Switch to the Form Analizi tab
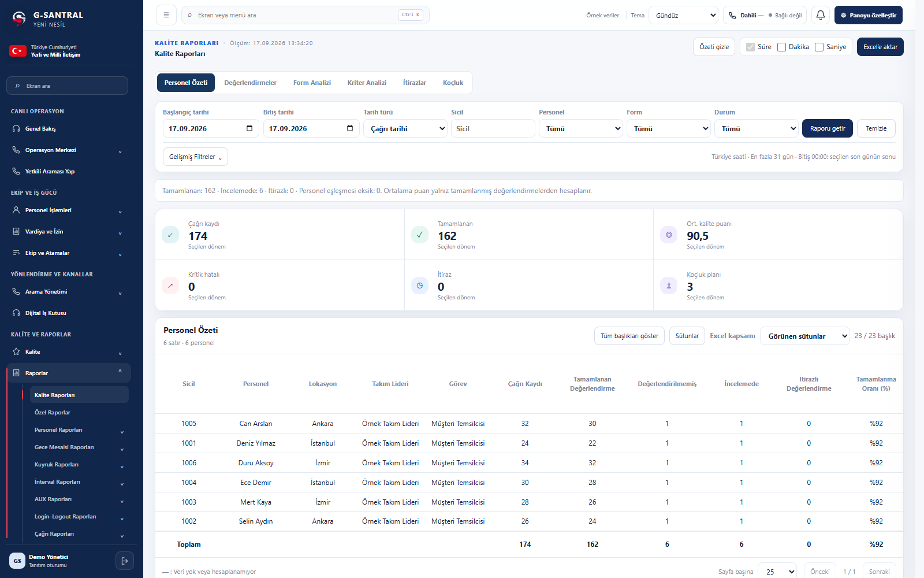 pyautogui.click(x=312, y=83)
